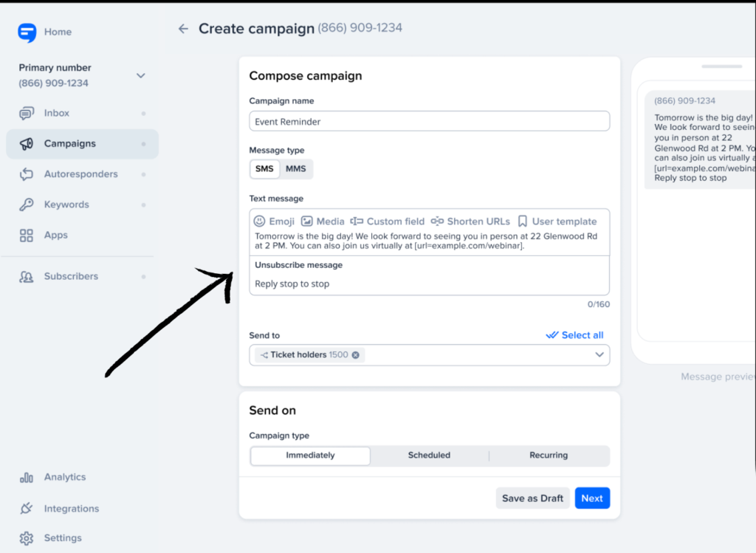Click the Emoji smiley icon
The width and height of the screenshot is (756, 553).
coord(259,221)
